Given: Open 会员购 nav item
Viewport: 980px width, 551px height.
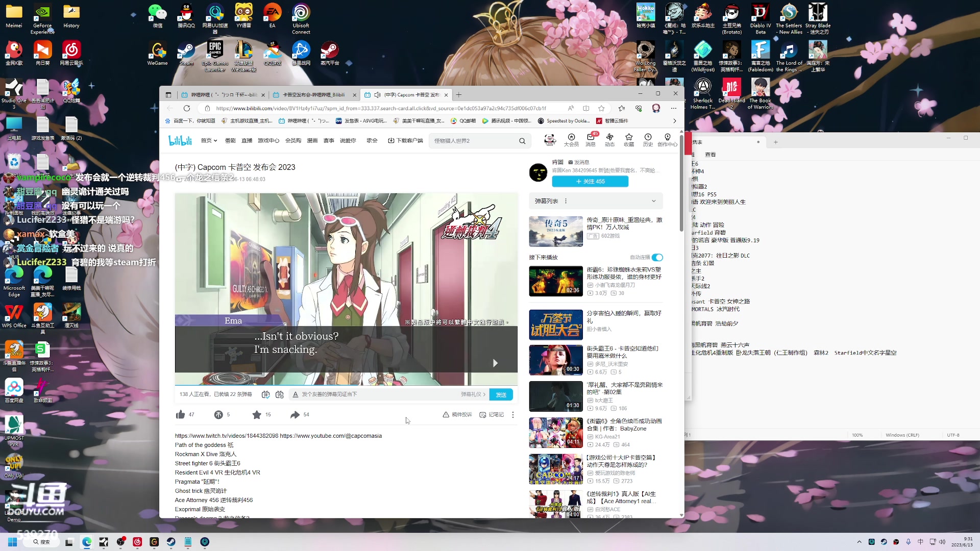Looking at the screenshot, I should 293,141.
